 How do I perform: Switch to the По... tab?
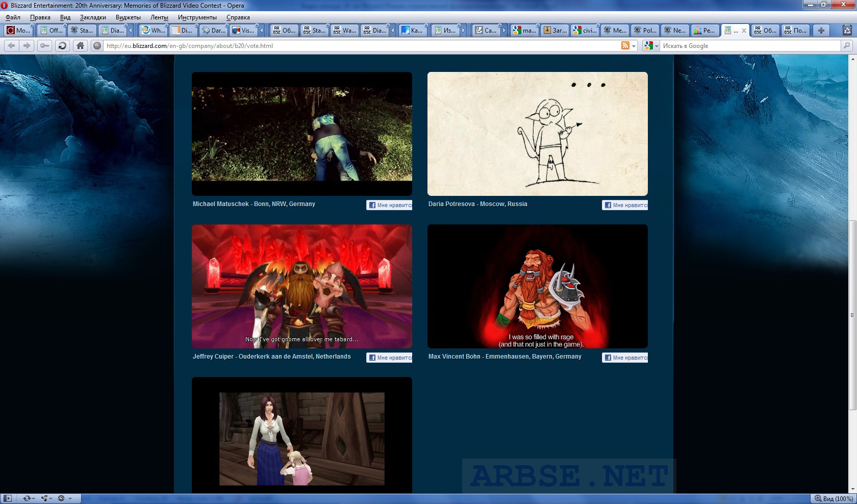795,30
